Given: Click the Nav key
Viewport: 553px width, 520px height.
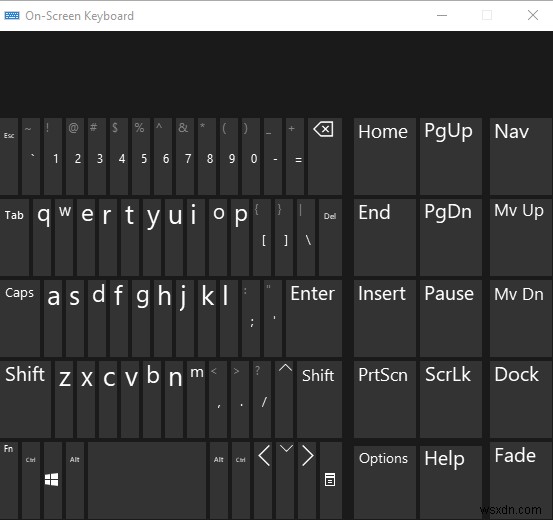Looking at the screenshot, I should click(x=521, y=156).
